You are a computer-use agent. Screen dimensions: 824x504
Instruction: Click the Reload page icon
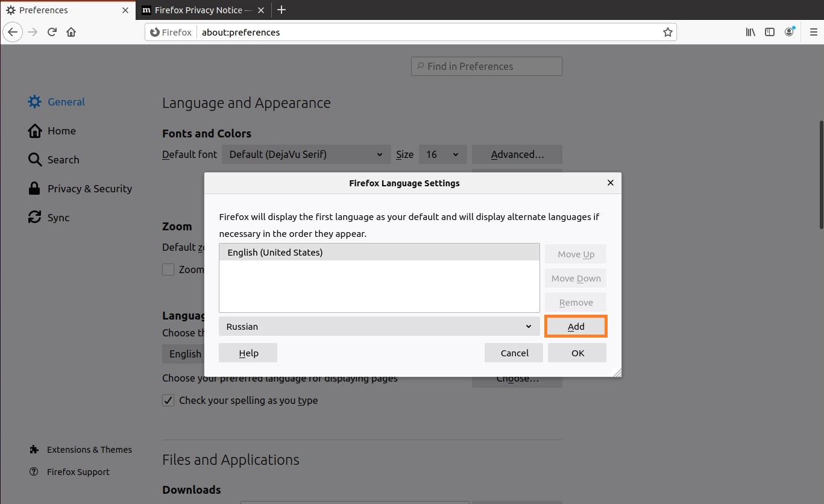click(x=52, y=32)
